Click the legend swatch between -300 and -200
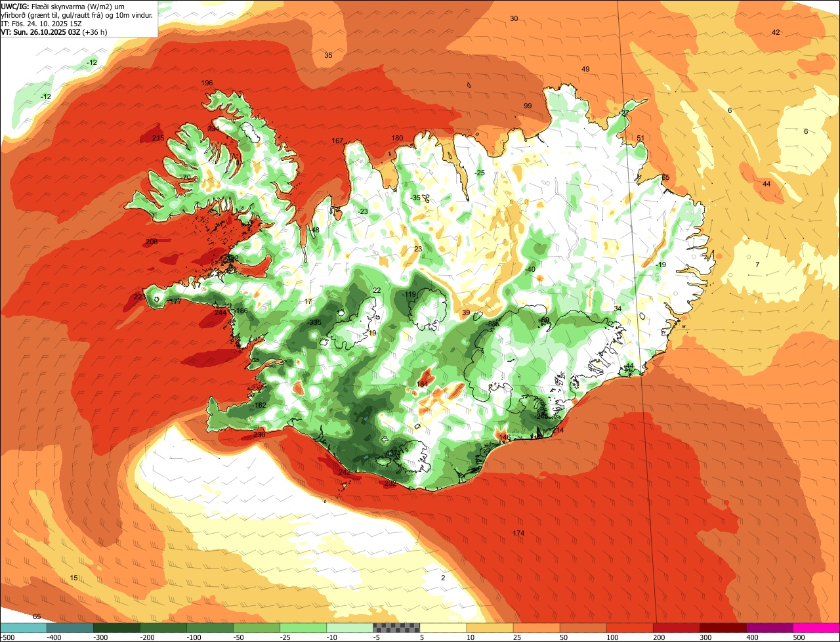This screenshot has height=642, width=840. coord(117,628)
